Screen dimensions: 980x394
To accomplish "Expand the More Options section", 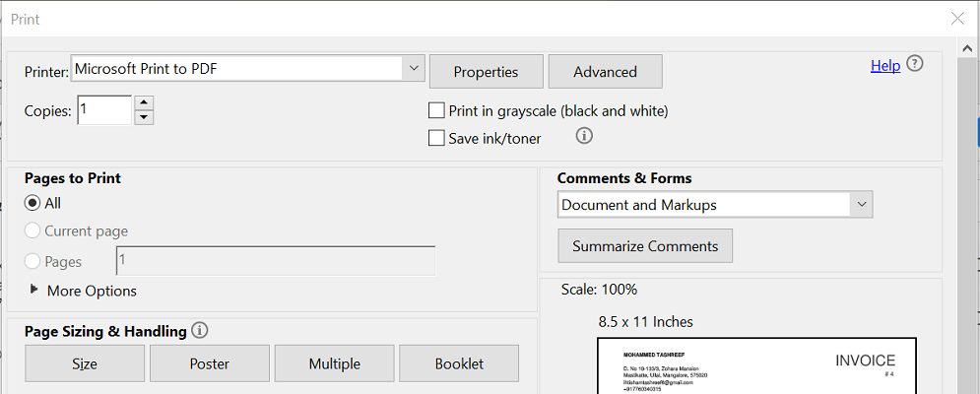I will click(36, 291).
